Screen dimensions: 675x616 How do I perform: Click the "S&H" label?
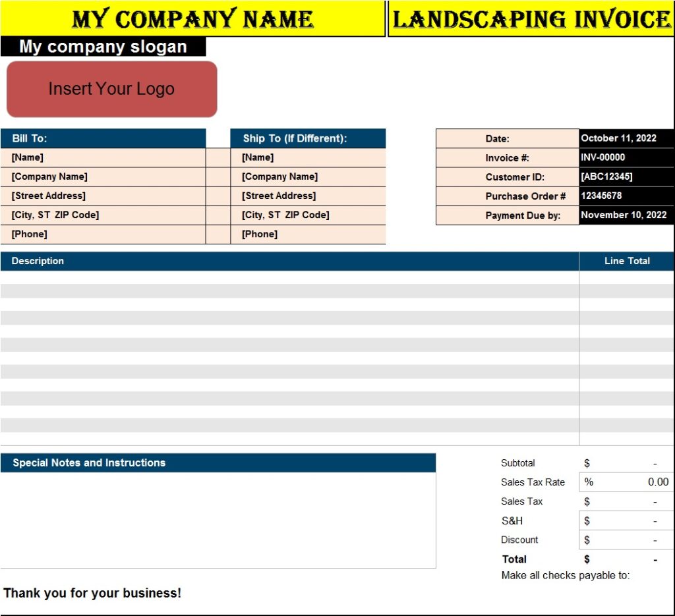pos(512,521)
